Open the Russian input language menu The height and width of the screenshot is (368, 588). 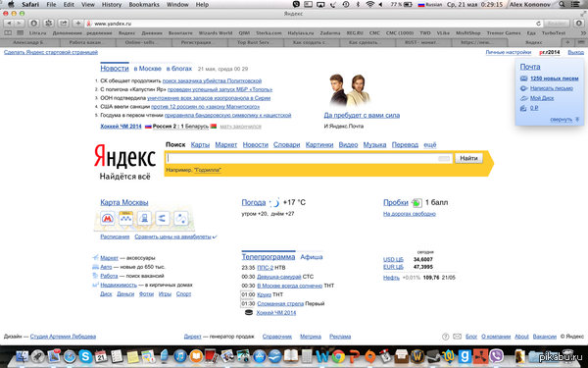(430, 5)
